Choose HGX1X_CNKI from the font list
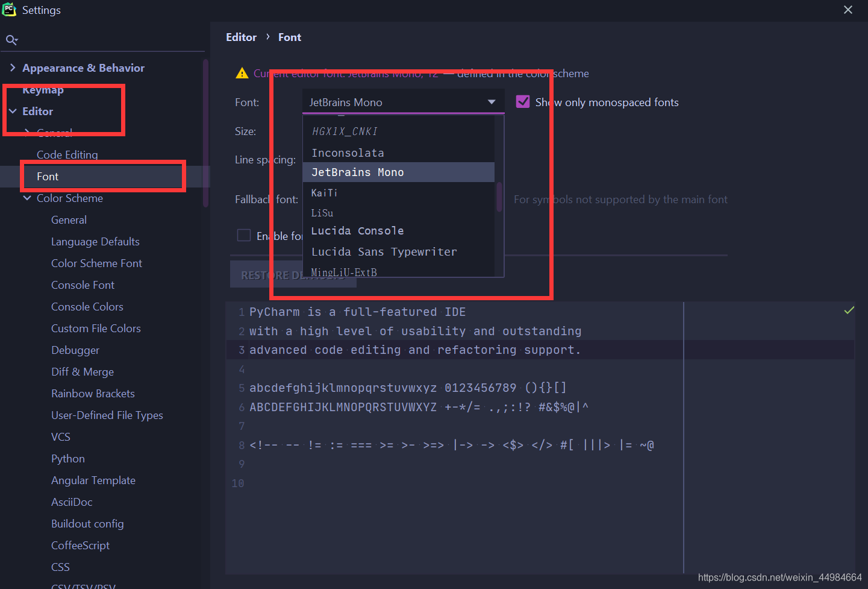The height and width of the screenshot is (589, 868). coord(398,131)
